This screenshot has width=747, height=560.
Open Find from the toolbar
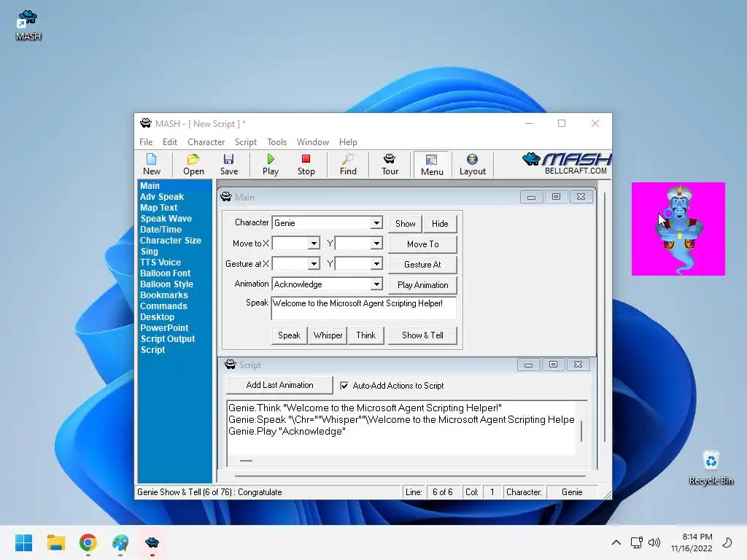coord(348,164)
